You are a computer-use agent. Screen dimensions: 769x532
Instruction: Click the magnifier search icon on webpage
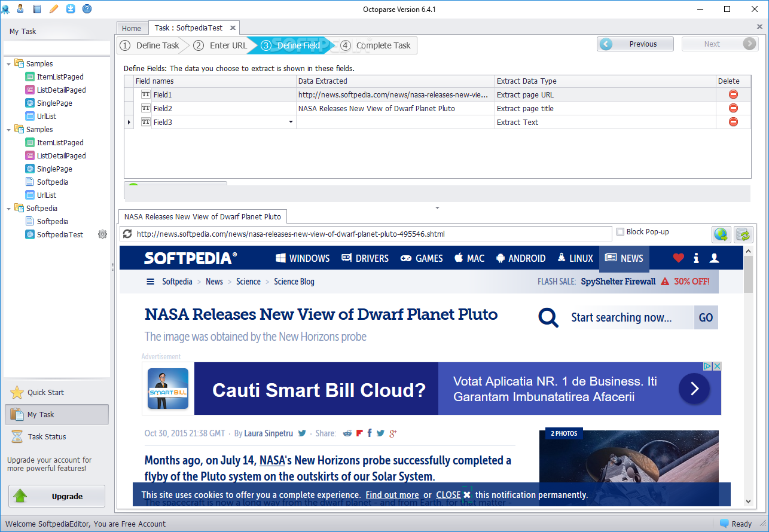click(x=548, y=317)
